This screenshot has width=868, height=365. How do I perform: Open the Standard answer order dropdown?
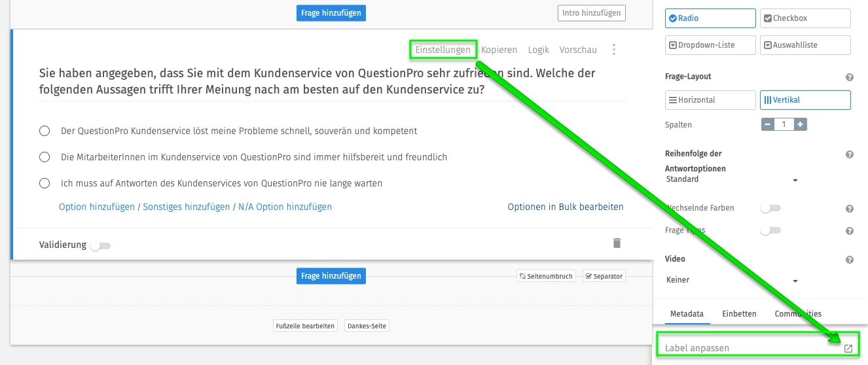731,179
